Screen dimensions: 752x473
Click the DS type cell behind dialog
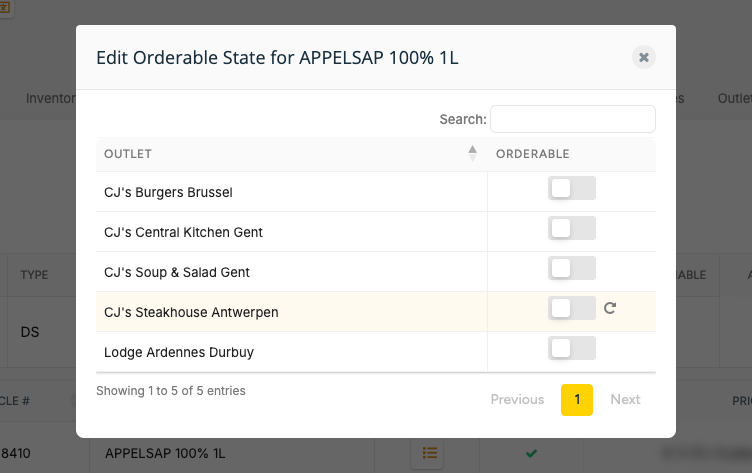pos(30,332)
